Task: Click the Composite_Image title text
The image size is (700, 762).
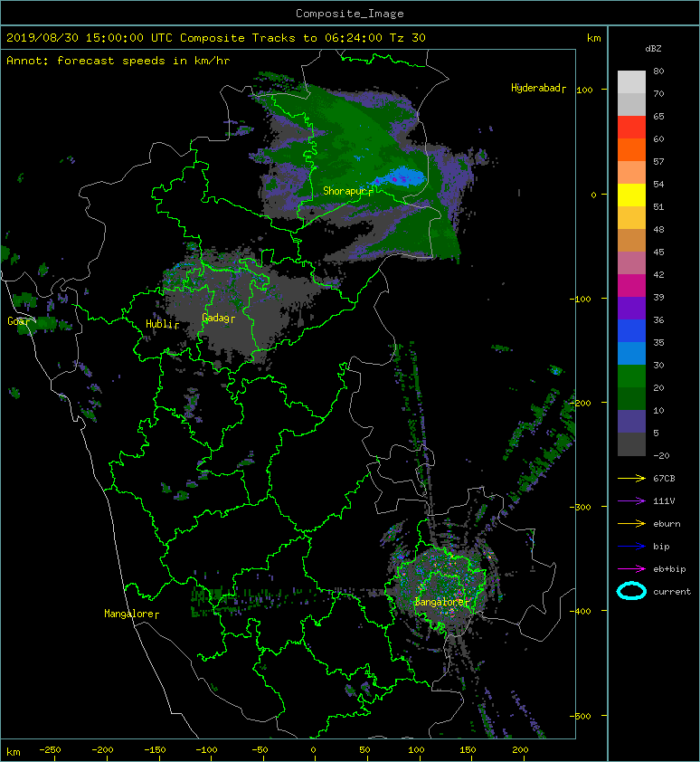Action: [x=350, y=14]
